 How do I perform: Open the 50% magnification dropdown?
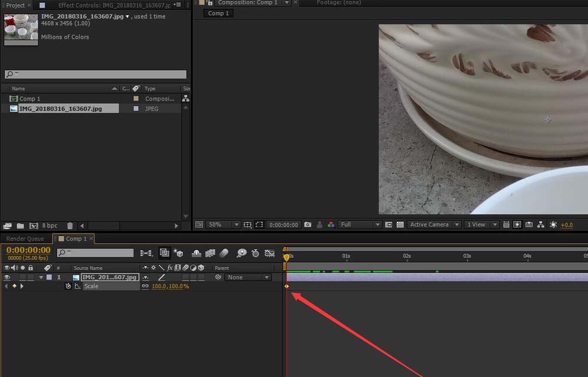[223, 225]
